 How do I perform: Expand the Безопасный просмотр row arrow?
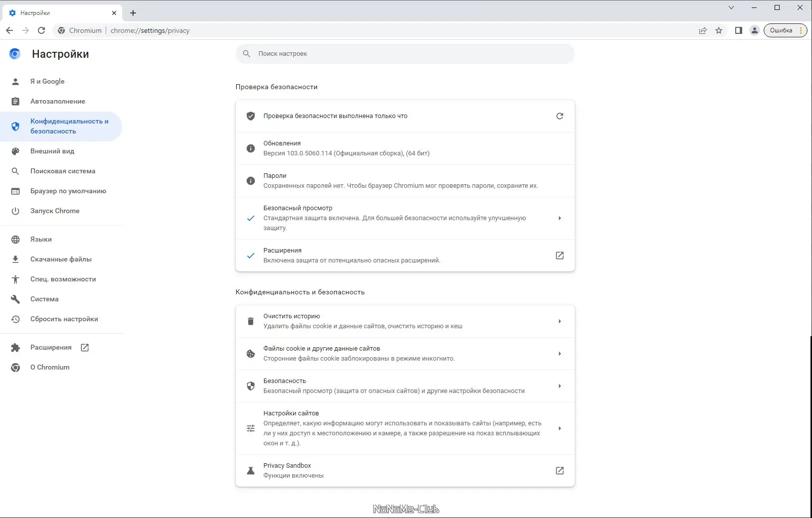(x=560, y=218)
